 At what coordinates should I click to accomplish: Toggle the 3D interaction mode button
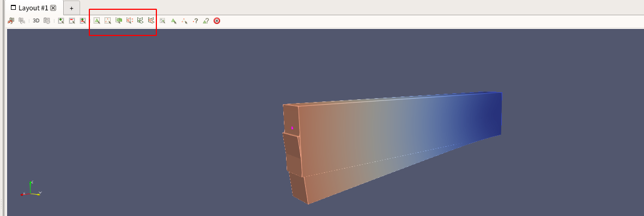[x=36, y=21]
